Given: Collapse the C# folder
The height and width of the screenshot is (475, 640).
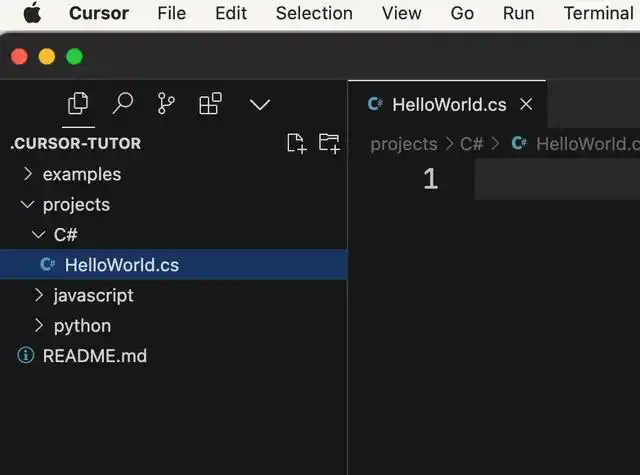Looking at the screenshot, I should tap(65, 235).
